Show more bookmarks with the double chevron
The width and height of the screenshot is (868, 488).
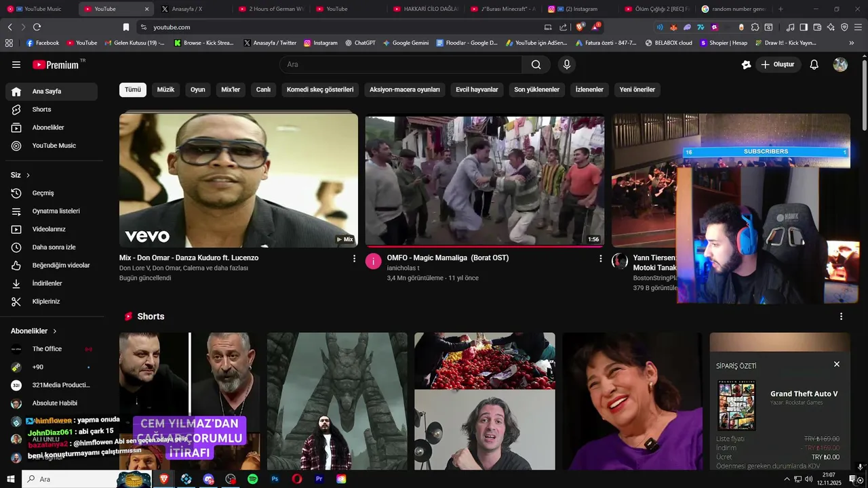[852, 43]
